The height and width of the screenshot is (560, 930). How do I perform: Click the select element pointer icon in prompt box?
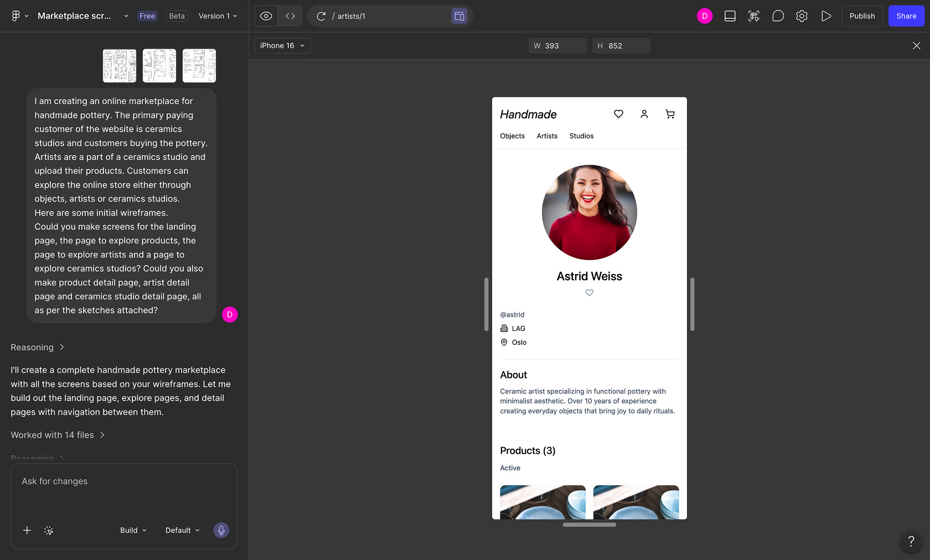(x=49, y=530)
